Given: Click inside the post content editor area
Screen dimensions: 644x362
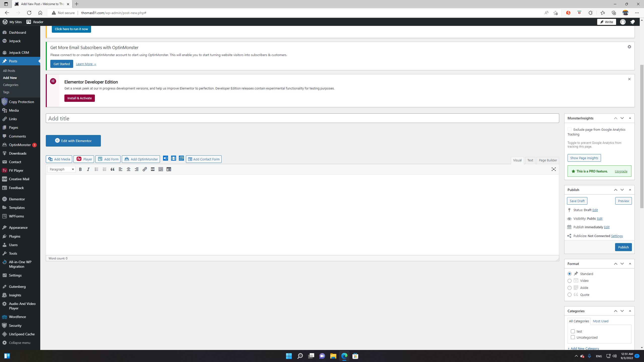Looking at the screenshot, I should pos(302,215).
